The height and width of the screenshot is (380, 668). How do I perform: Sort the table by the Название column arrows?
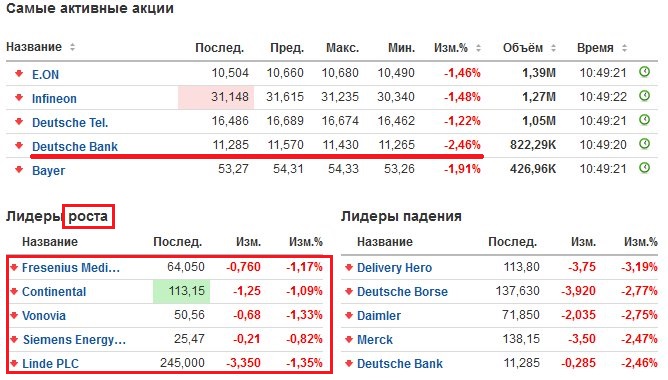coord(72,47)
